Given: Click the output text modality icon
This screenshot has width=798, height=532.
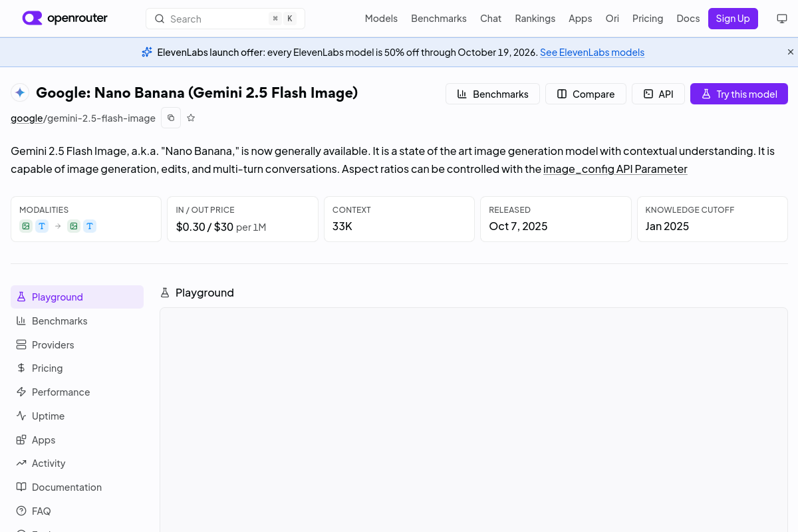Looking at the screenshot, I should tap(90, 226).
